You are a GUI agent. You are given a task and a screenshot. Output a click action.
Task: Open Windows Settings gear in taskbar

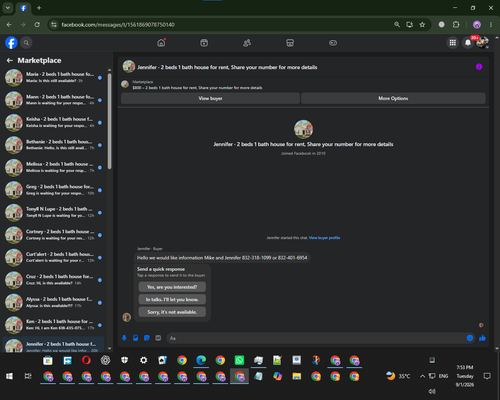pos(144,360)
